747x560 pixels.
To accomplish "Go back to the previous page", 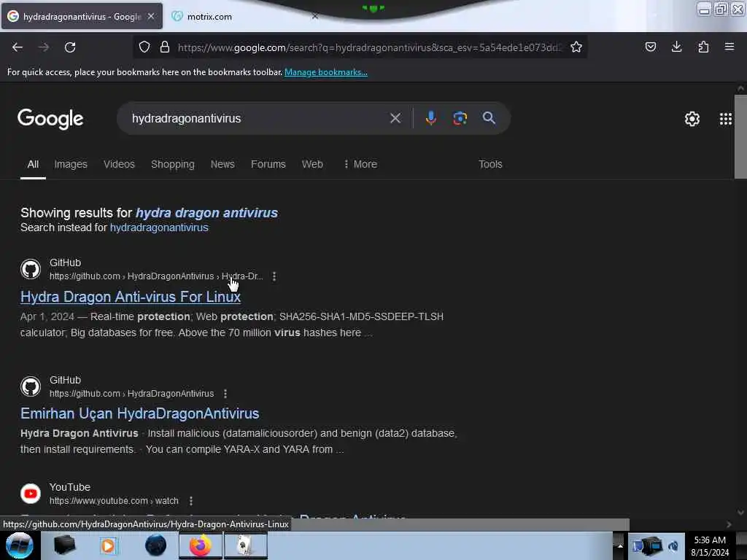I will coord(18,47).
